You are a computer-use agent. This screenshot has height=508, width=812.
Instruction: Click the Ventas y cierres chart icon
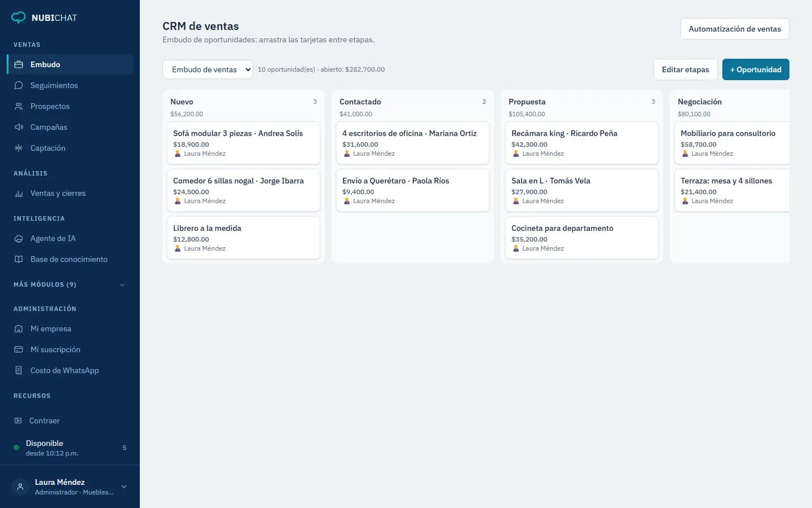point(19,193)
